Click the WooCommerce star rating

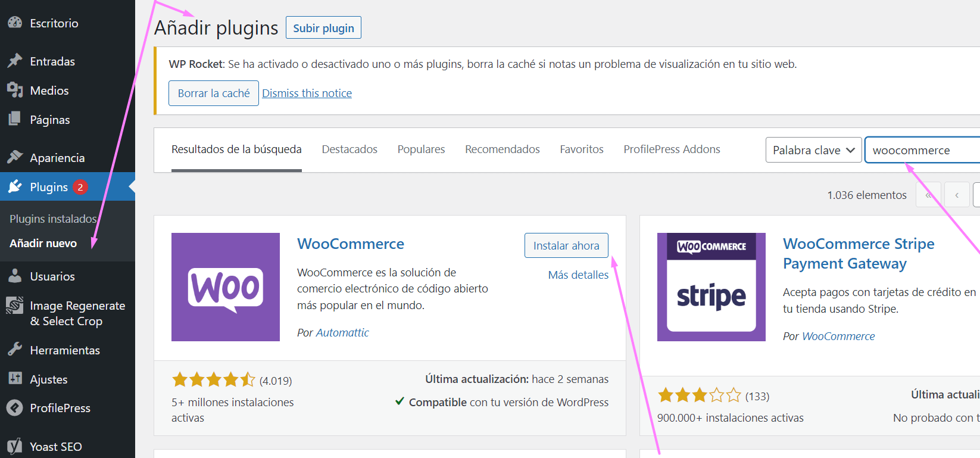pyautogui.click(x=214, y=379)
